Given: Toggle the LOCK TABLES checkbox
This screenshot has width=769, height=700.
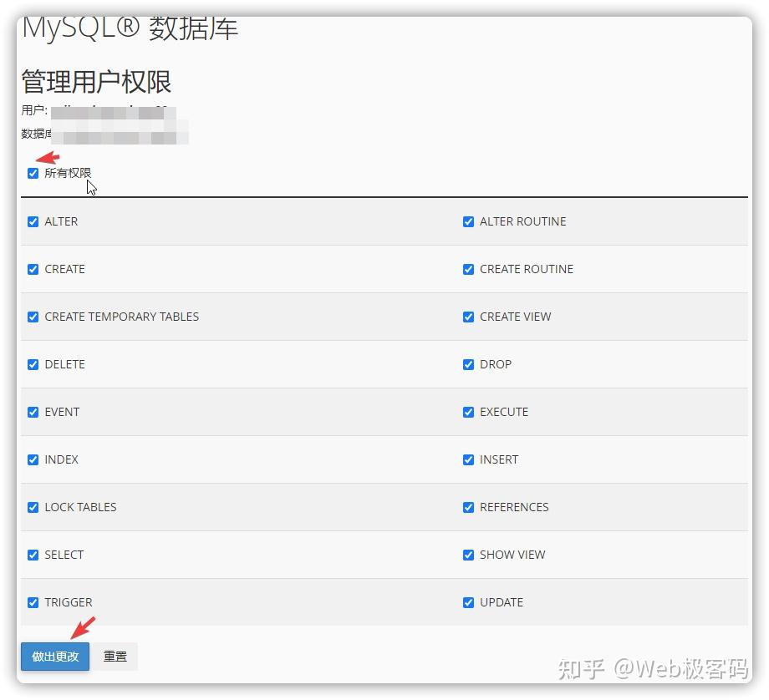Looking at the screenshot, I should [x=33, y=507].
